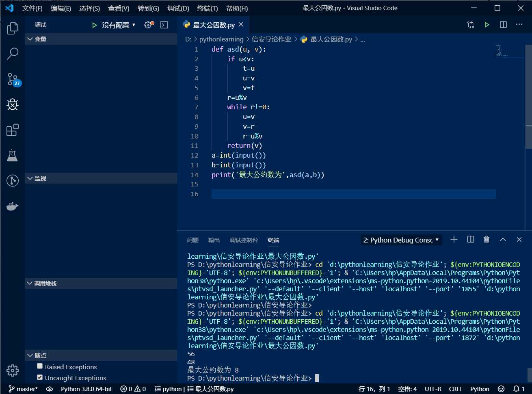Change line endings via CRLF

(456, 389)
